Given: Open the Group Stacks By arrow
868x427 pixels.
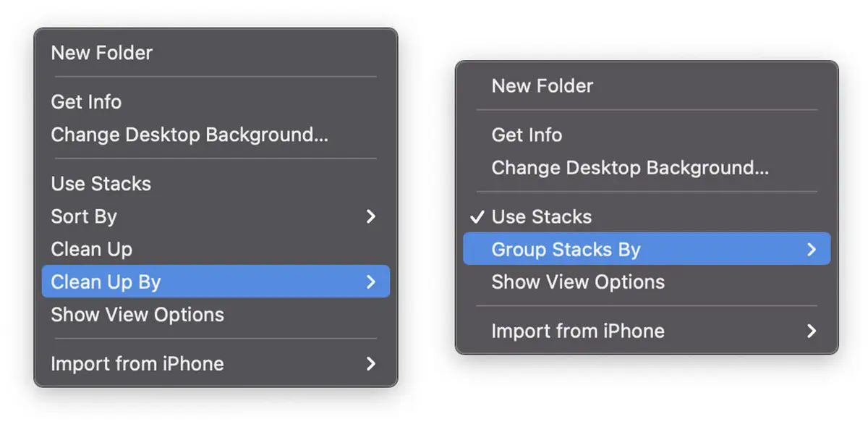Looking at the screenshot, I should [x=811, y=250].
